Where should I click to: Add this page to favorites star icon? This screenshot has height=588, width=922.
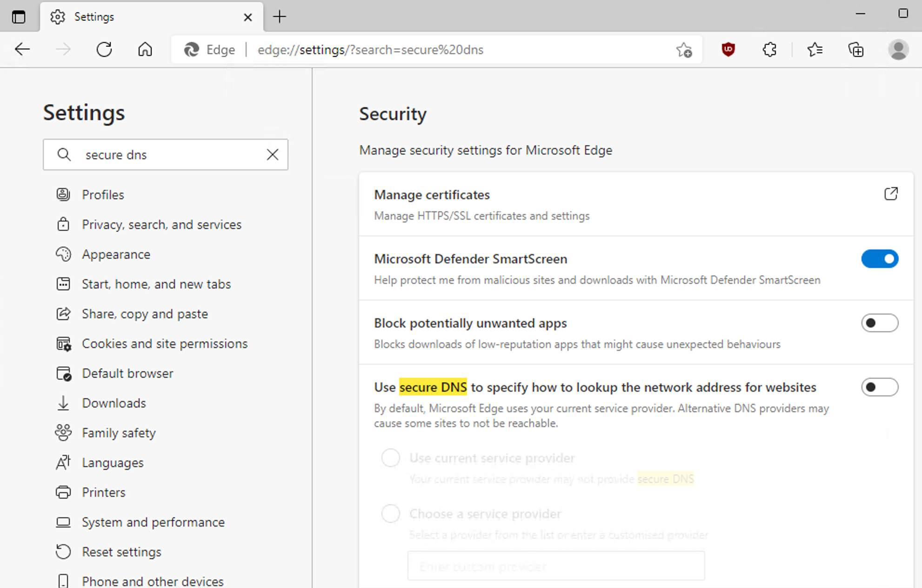coord(684,49)
